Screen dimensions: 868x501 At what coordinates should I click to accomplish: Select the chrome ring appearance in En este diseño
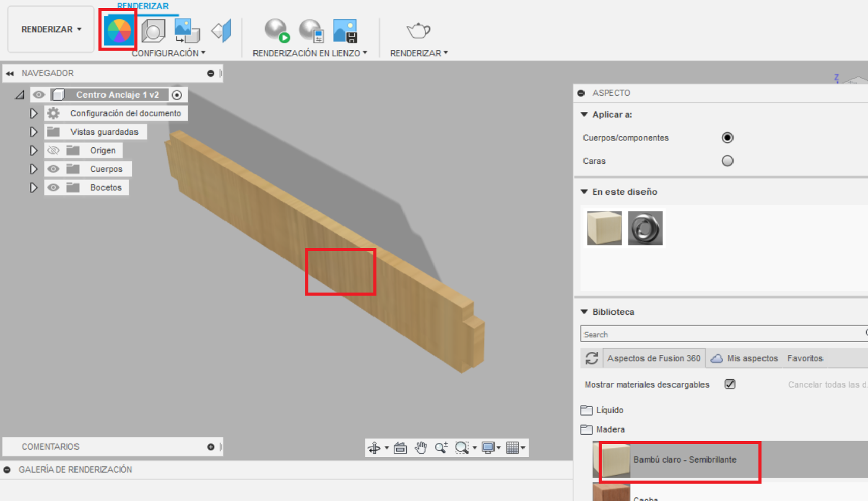pyautogui.click(x=645, y=228)
